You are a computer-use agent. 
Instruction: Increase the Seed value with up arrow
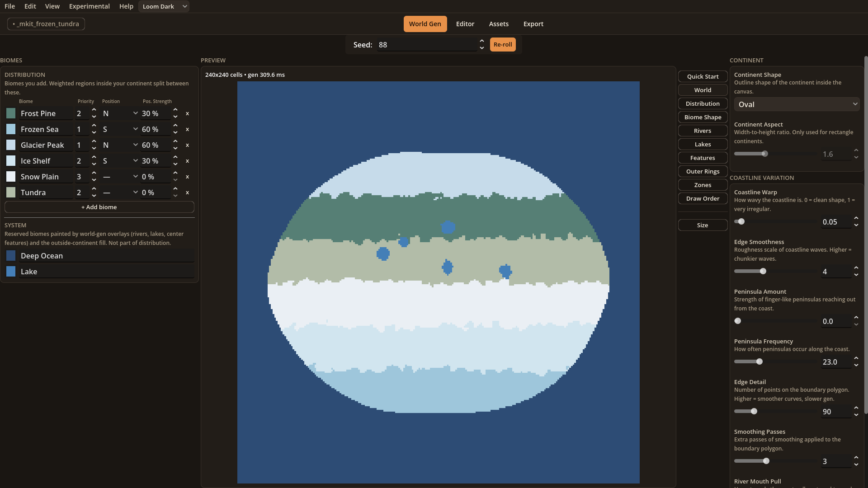482,41
